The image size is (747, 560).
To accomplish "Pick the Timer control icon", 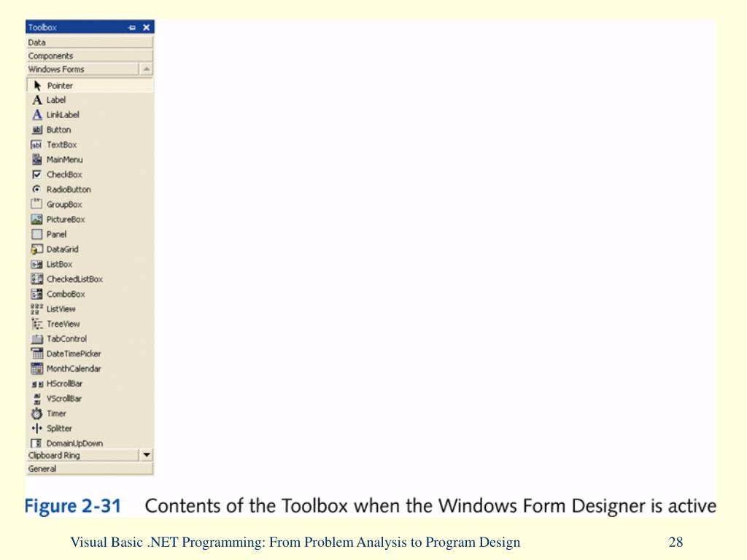I will coord(36,413).
